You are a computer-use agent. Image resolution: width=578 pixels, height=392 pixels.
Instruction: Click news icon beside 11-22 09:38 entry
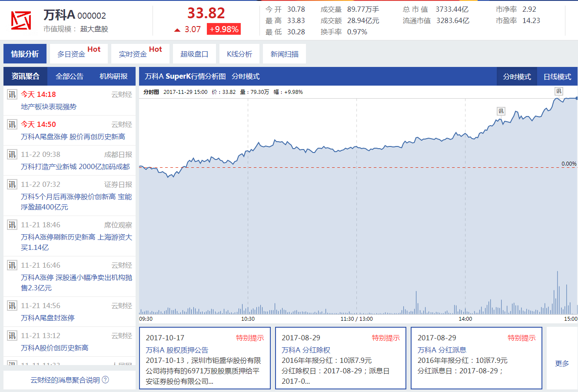pos(12,154)
